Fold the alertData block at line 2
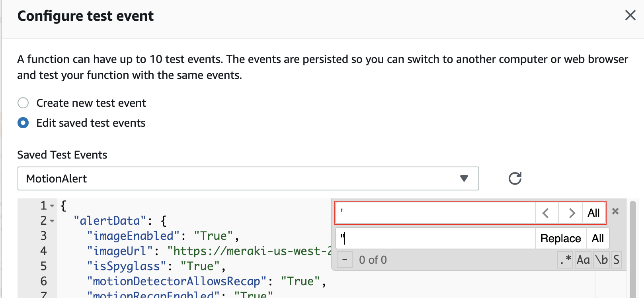The width and height of the screenshot is (644, 298). (52, 221)
